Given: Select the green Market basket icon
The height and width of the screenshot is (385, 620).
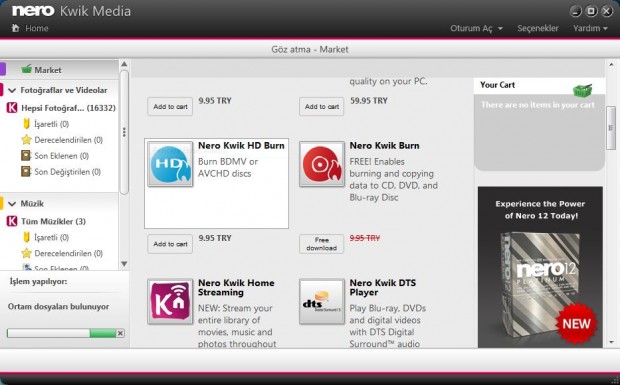Looking at the screenshot, I should tap(26, 69).
